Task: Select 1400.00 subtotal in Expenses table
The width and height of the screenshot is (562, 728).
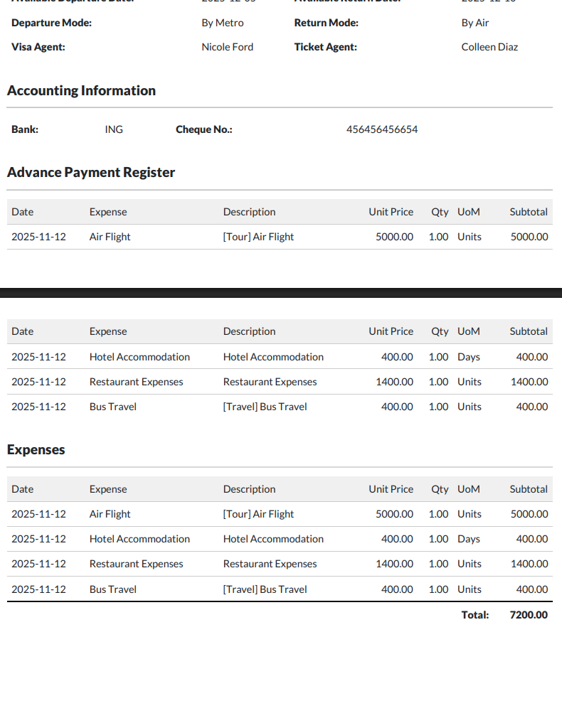Action: (529, 564)
